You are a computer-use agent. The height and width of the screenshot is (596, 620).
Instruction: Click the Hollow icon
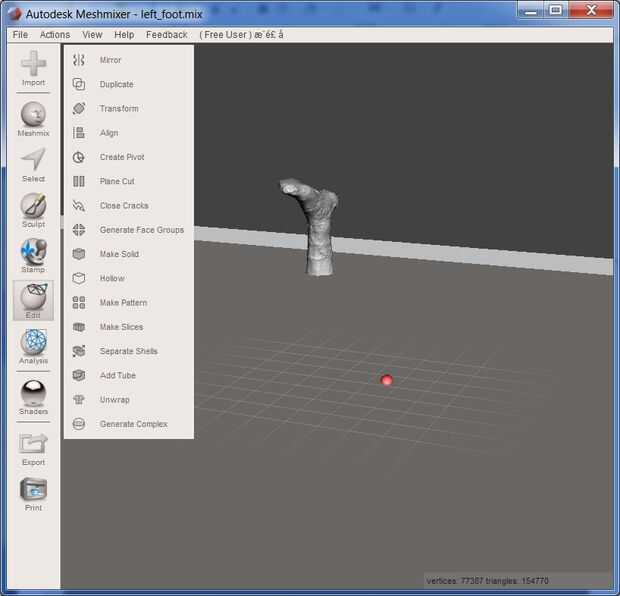tap(79, 278)
